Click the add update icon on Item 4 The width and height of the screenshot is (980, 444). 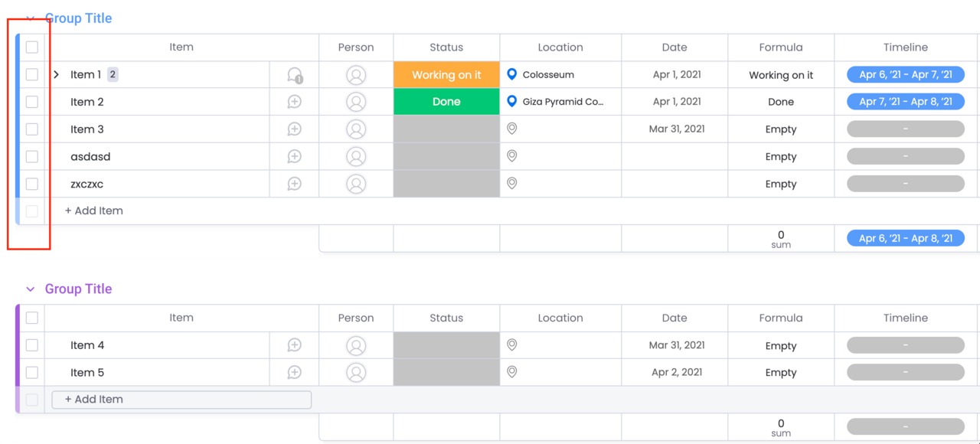(x=294, y=345)
